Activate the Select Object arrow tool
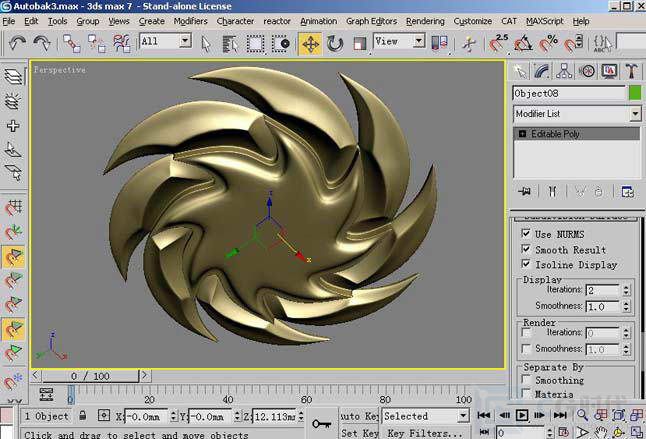Viewport: 646px width, 439px height. coord(206,44)
